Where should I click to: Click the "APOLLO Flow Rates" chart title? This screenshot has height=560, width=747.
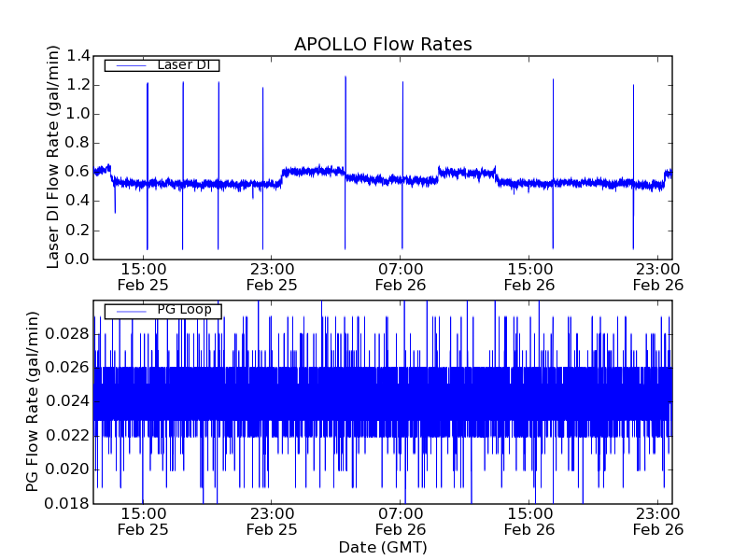[x=383, y=44]
